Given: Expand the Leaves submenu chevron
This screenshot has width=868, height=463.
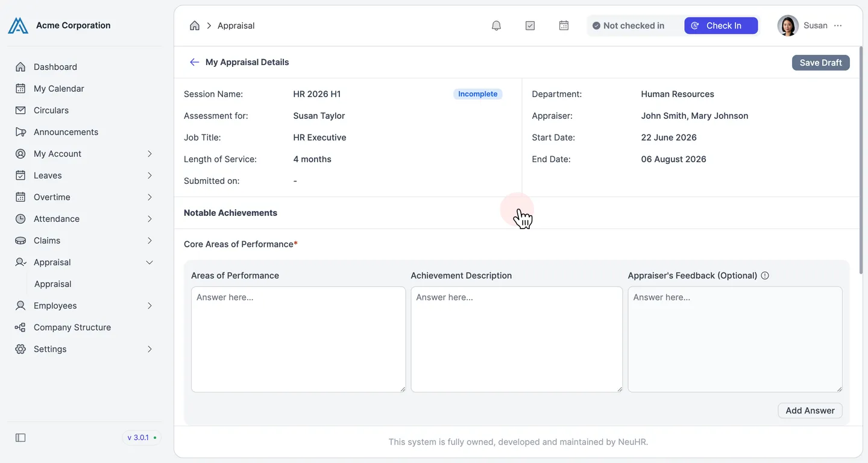Looking at the screenshot, I should pos(149,175).
